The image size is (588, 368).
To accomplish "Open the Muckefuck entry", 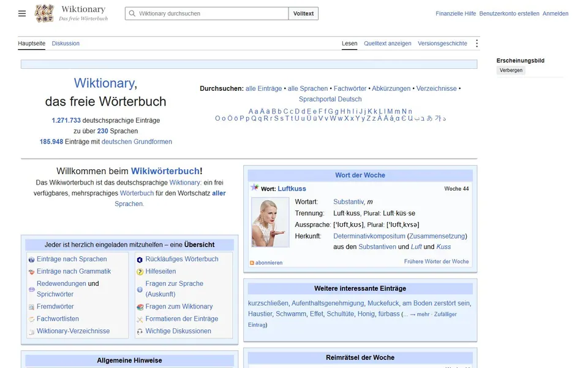I will 383,304.
